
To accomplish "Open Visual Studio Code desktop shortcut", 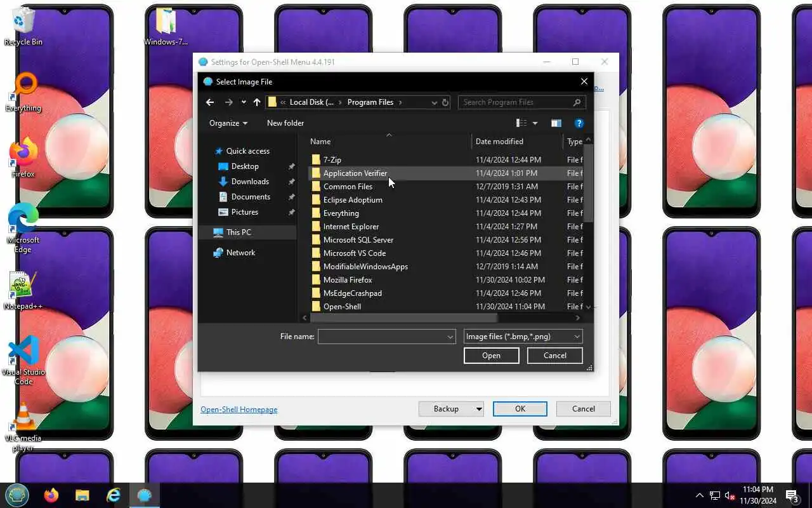I will (x=23, y=361).
